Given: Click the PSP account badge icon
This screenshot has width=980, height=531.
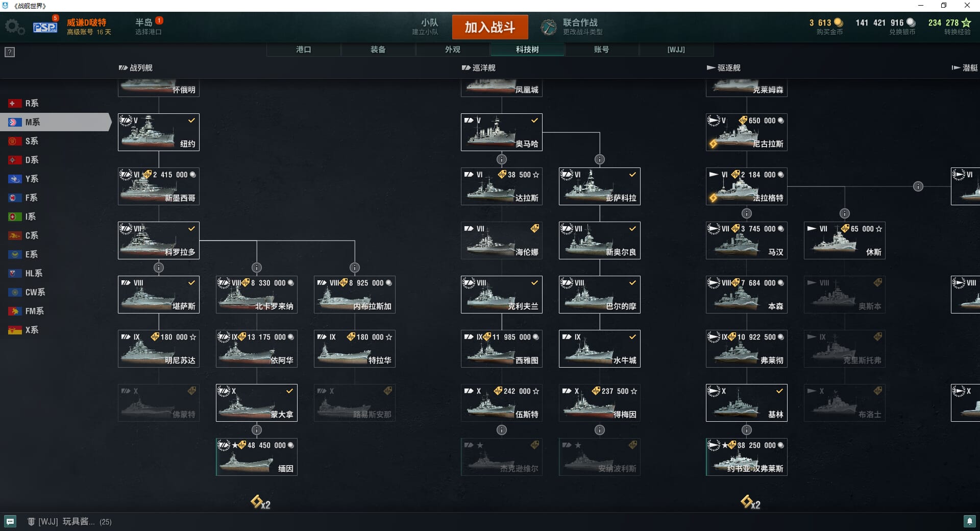Looking at the screenshot, I should pos(45,27).
